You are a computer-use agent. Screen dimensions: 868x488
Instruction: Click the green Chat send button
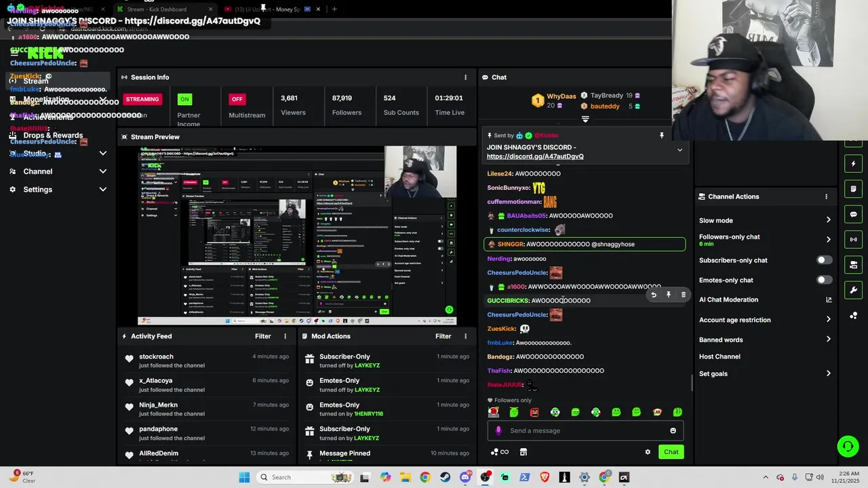(x=671, y=452)
